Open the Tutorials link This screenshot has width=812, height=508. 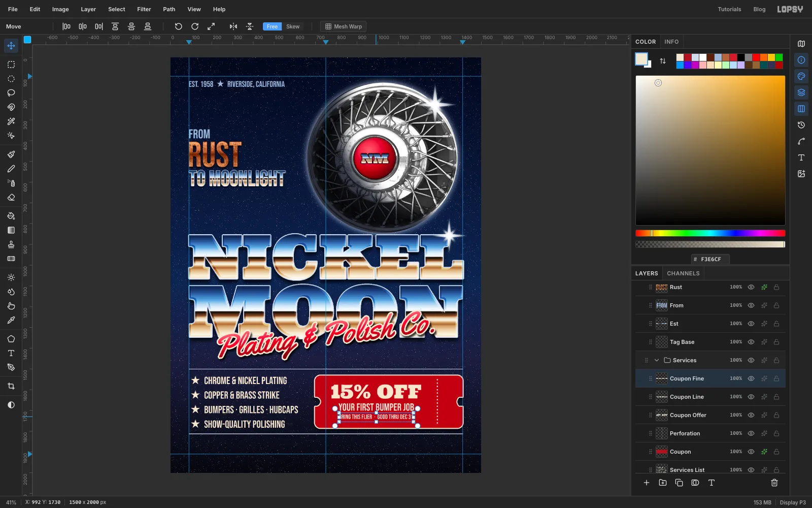pyautogui.click(x=729, y=9)
